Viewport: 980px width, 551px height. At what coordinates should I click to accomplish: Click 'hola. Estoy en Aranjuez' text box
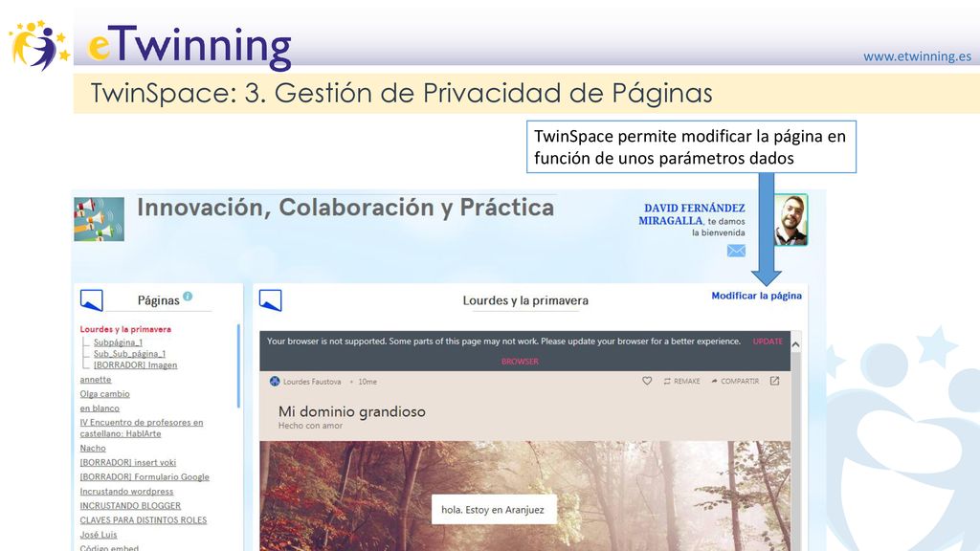pyautogui.click(x=493, y=509)
